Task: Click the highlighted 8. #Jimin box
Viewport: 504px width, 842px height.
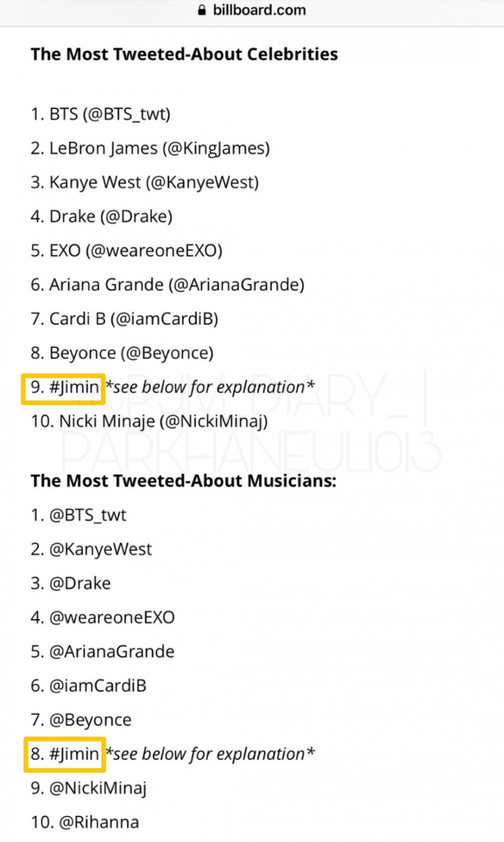Action: pyautogui.click(x=64, y=755)
